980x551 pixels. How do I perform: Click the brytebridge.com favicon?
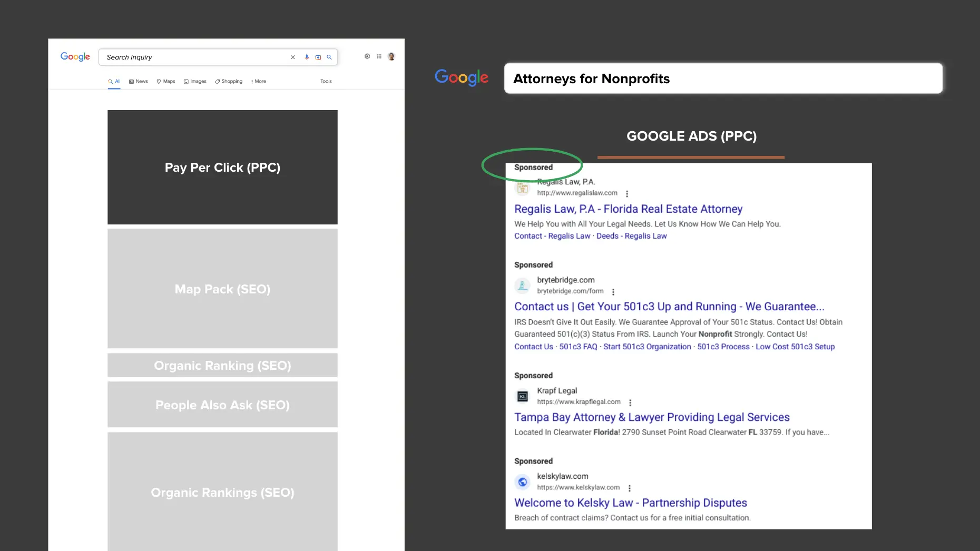pos(523,286)
